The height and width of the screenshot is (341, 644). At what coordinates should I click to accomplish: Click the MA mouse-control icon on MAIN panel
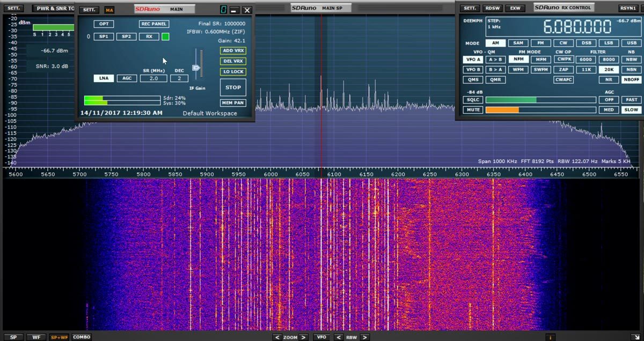(x=111, y=10)
